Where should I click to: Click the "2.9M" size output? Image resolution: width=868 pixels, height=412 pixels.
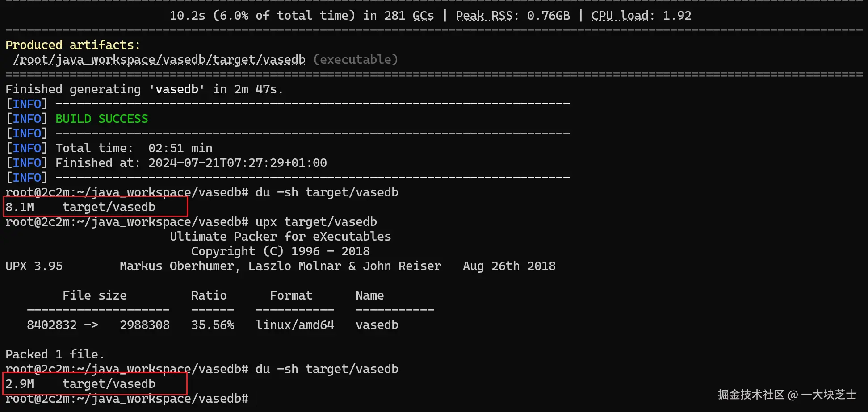tap(20, 384)
